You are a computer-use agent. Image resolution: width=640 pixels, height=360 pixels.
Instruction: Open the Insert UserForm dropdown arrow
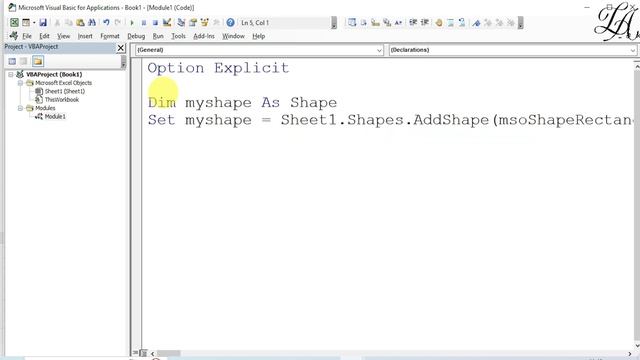34,22
